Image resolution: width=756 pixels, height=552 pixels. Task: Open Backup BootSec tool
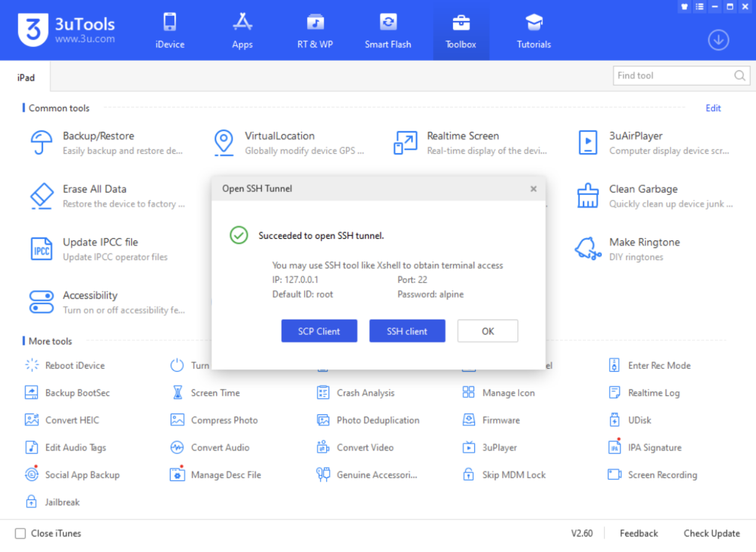(x=67, y=392)
